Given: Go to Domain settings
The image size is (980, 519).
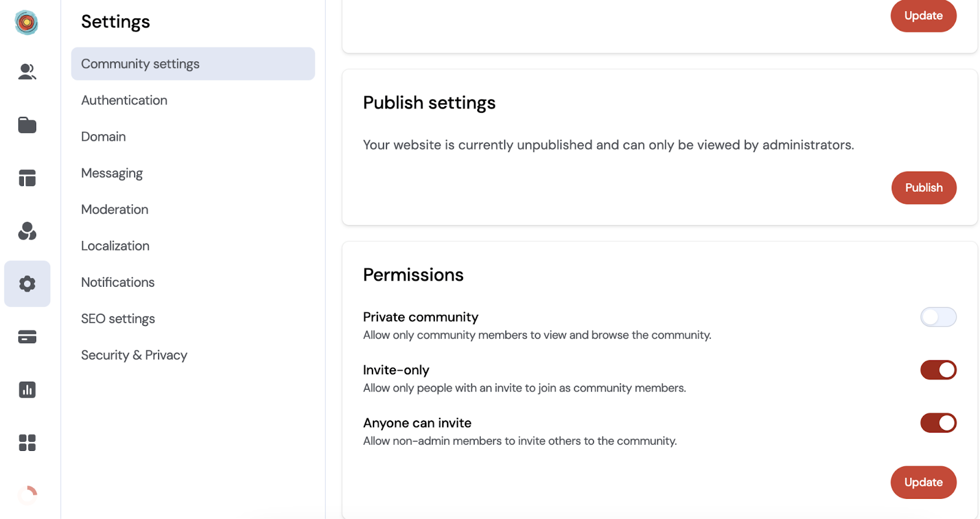Looking at the screenshot, I should 104,137.
